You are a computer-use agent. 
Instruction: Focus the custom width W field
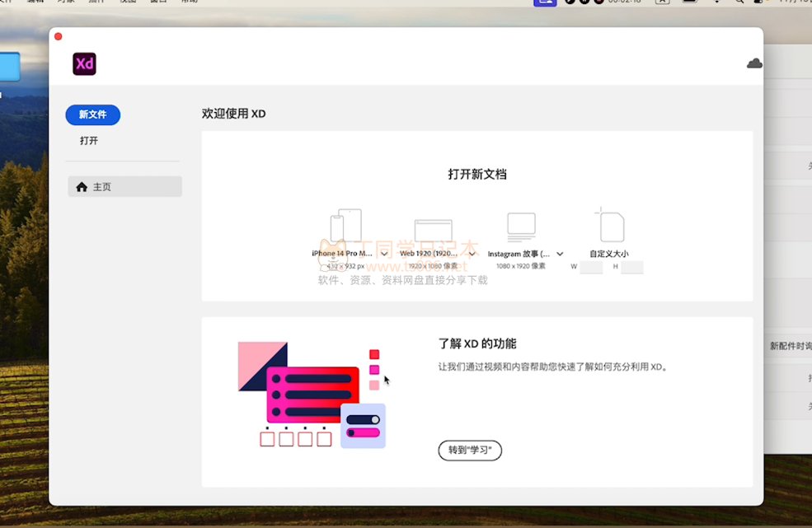(x=591, y=268)
